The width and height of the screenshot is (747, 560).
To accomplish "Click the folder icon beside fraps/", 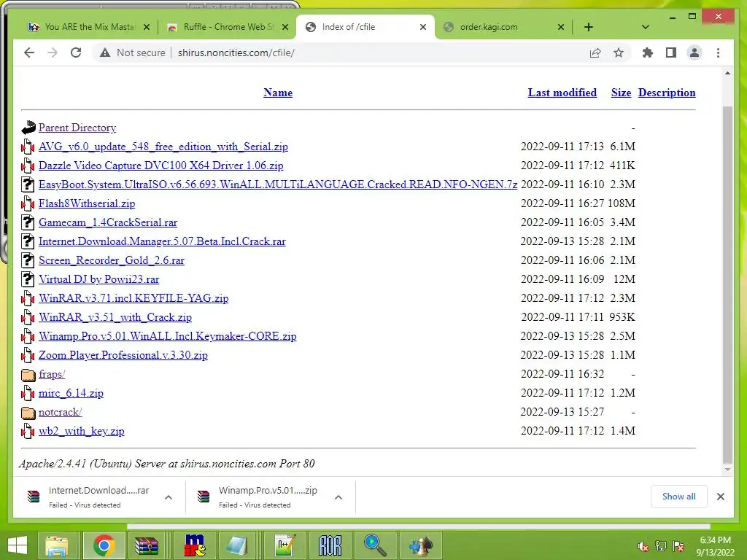I will coord(28,375).
